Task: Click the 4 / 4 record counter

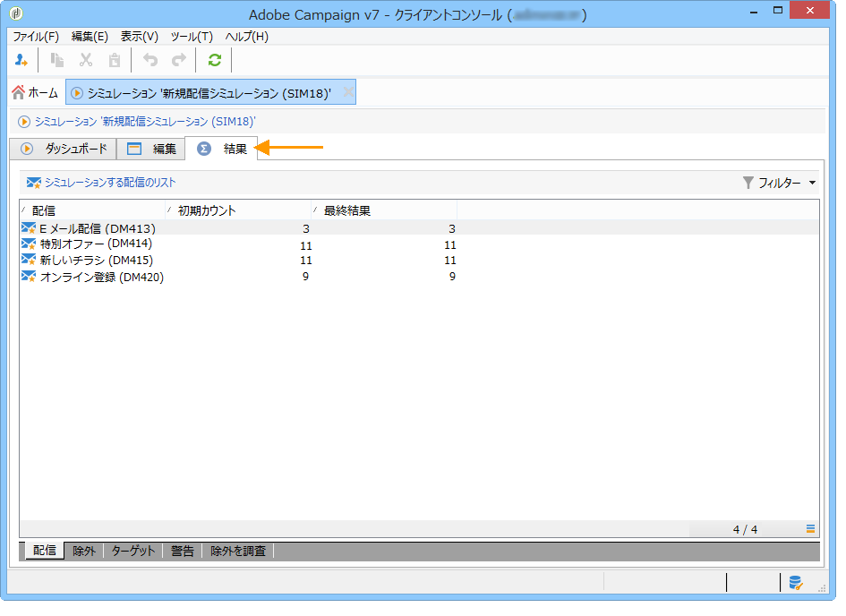Action: (x=745, y=530)
